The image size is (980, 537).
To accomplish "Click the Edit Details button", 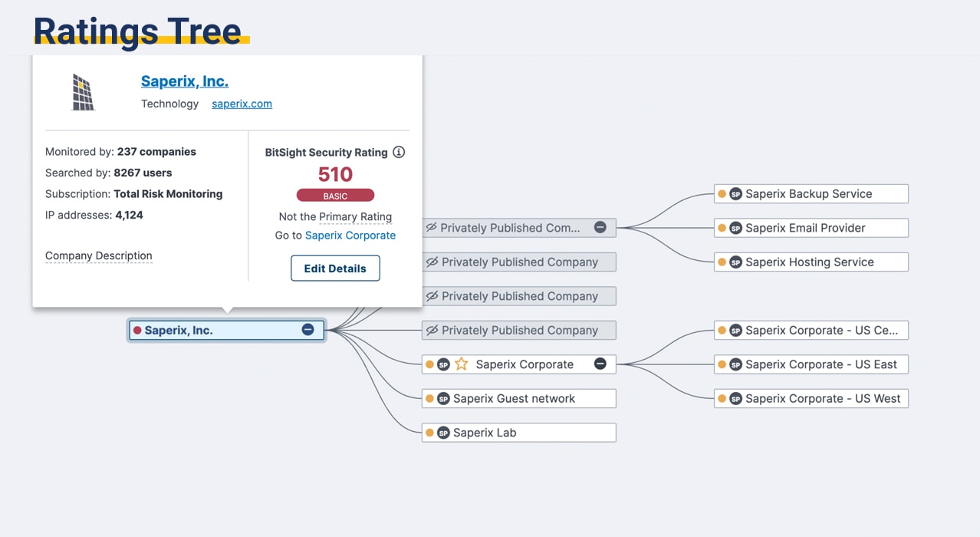I will [335, 268].
